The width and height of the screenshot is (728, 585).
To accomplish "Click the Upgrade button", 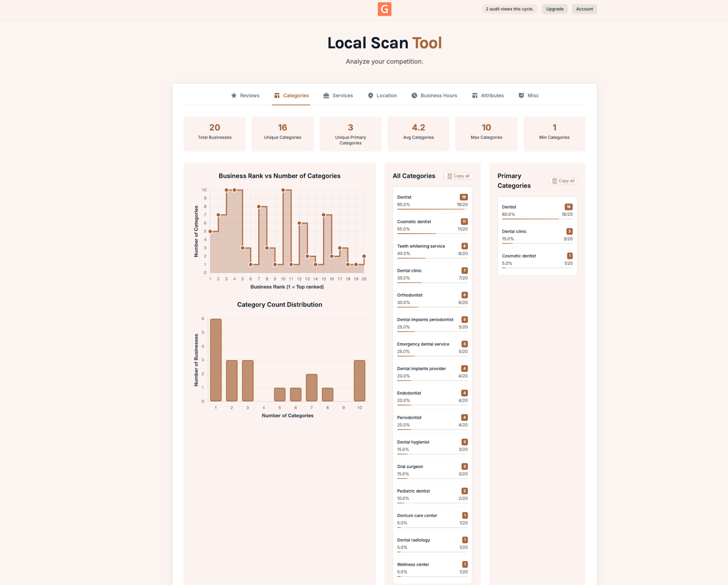I will click(x=554, y=9).
